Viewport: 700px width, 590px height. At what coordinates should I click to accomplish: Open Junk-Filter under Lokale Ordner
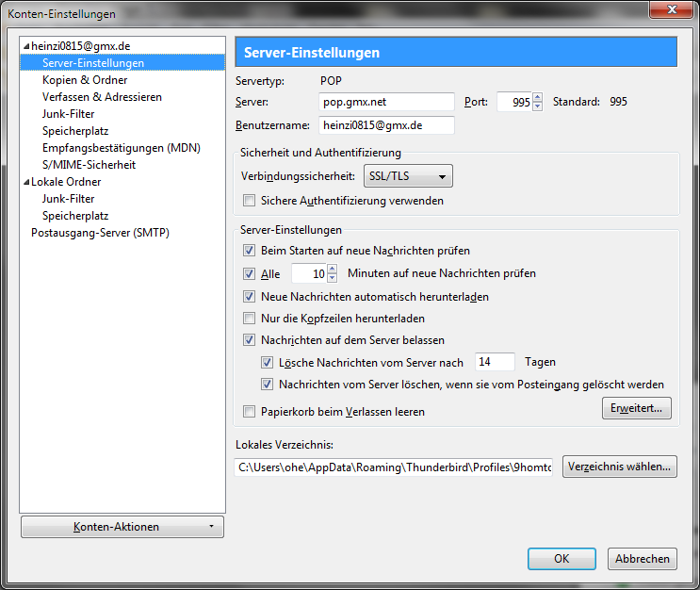click(x=68, y=199)
